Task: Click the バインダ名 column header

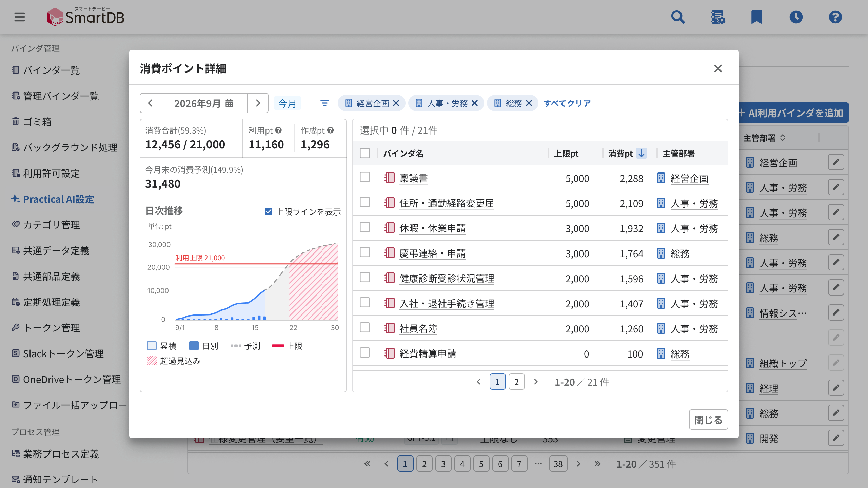Action: [x=403, y=154]
